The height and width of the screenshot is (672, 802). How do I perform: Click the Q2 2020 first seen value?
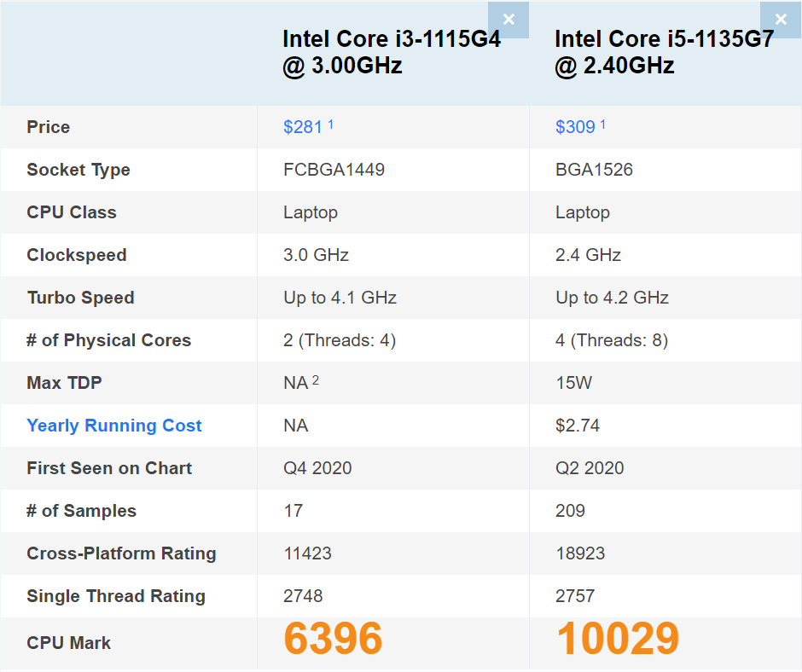pos(590,468)
